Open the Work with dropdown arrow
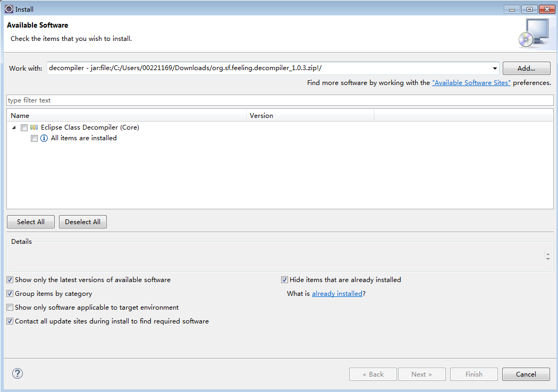Viewport: 558px width, 392px height. pos(495,69)
